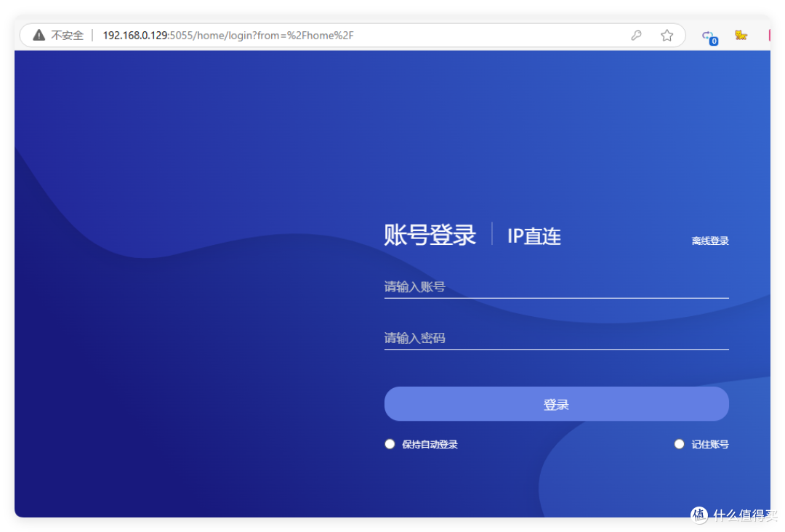Bookmark this page with the star icon
Image resolution: width=785 pixels, height=532 pixels.
[x=667, y=35]
